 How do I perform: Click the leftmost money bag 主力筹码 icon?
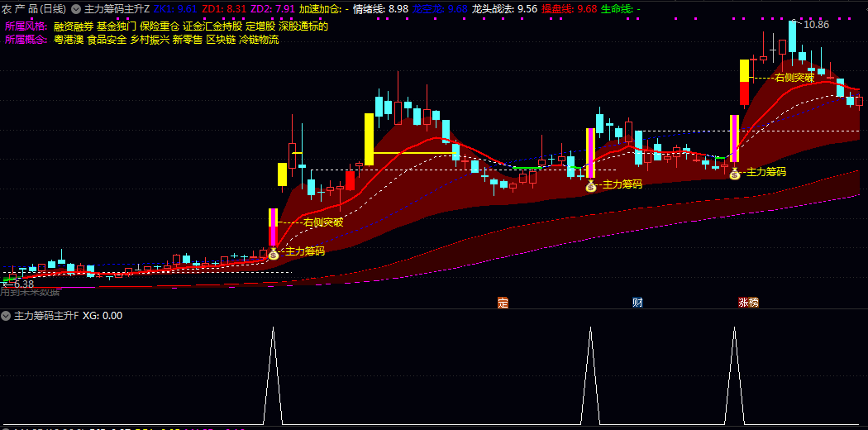pos(274,254)
